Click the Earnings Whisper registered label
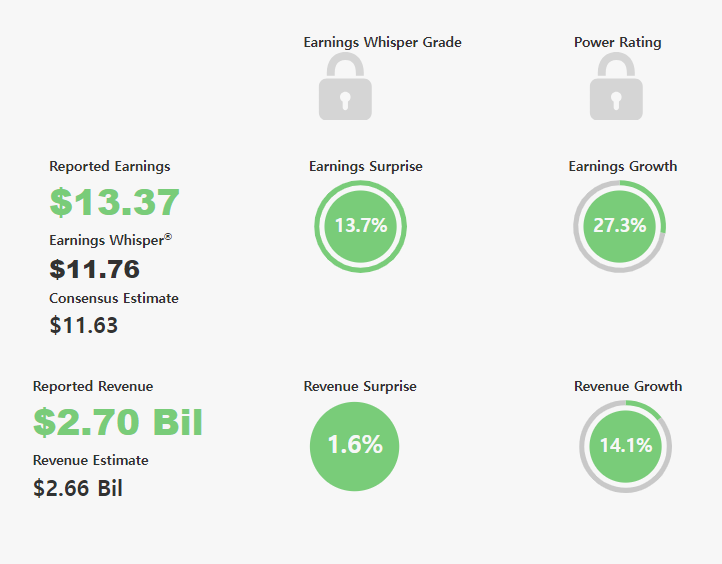722x564 pixels. 111,240
